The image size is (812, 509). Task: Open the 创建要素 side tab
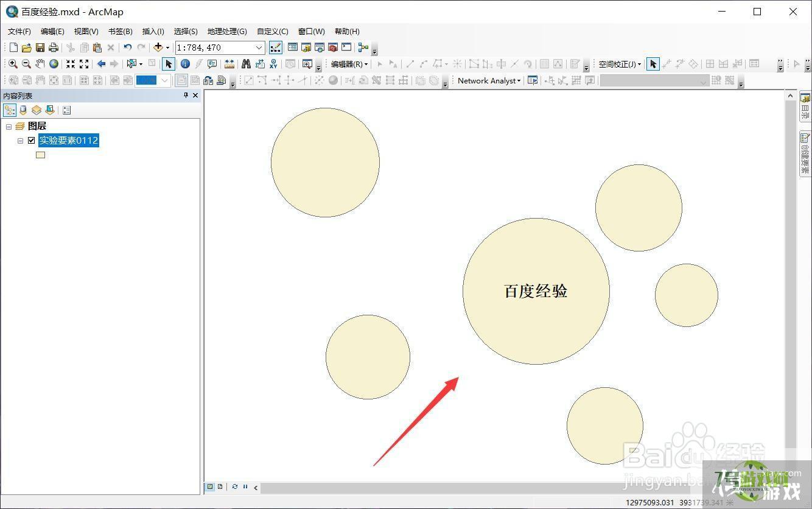(x=805, y=153)
